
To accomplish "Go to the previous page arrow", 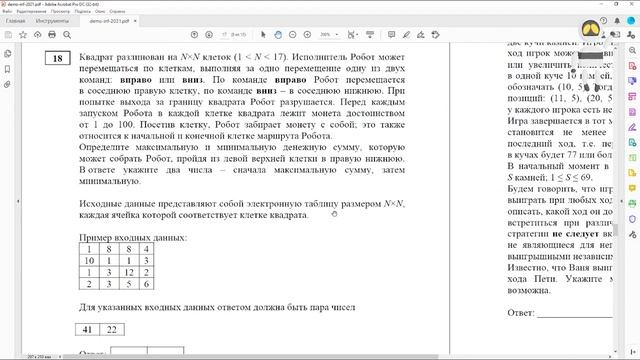I will point(194,35).
